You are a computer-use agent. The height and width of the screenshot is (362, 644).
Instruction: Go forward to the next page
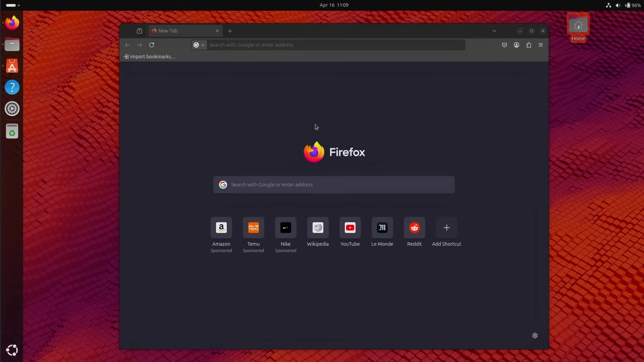tap(140, 45)
